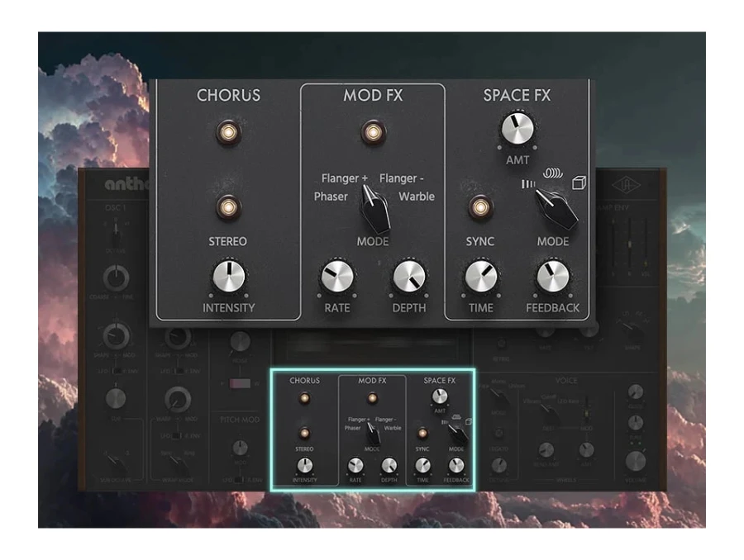Select delay bars icon in enlarged Space FX
This screenshot has width=744, height=560.
(528, 184)
